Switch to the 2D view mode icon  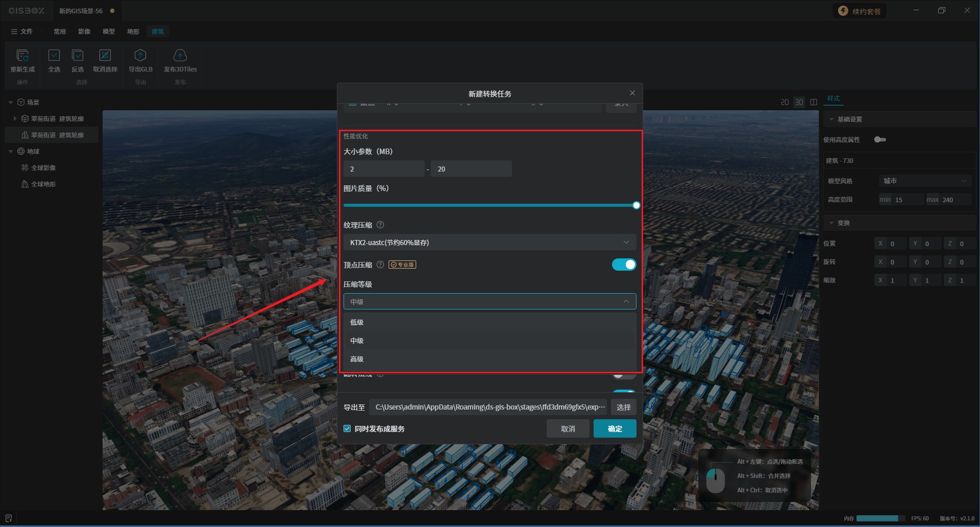coord(785,103)
